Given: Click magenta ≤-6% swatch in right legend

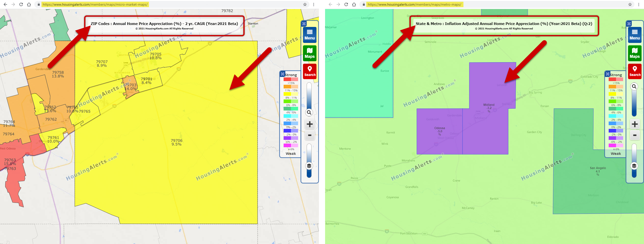Looking at the screenshot, I should [x=616, y=145].
